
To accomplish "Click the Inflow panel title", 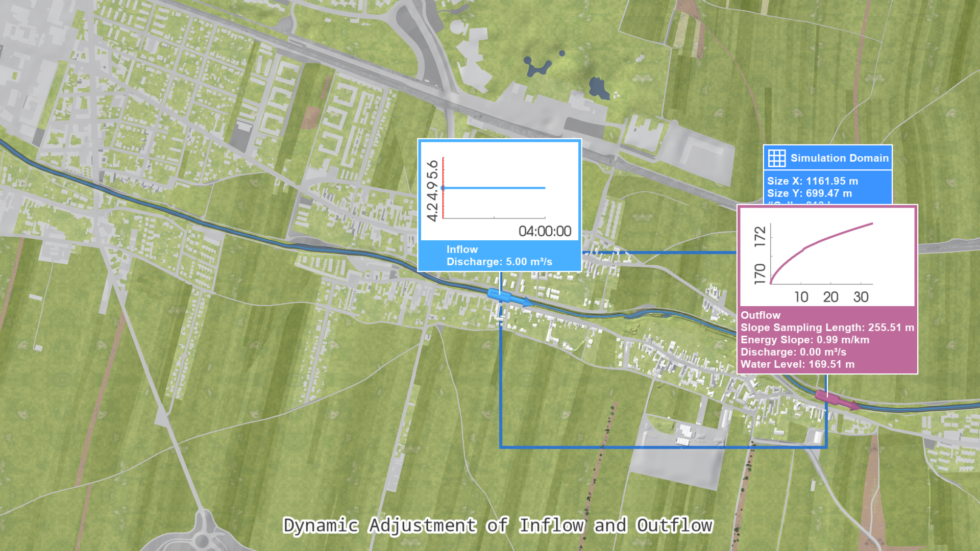I will (x=462, y=249).
